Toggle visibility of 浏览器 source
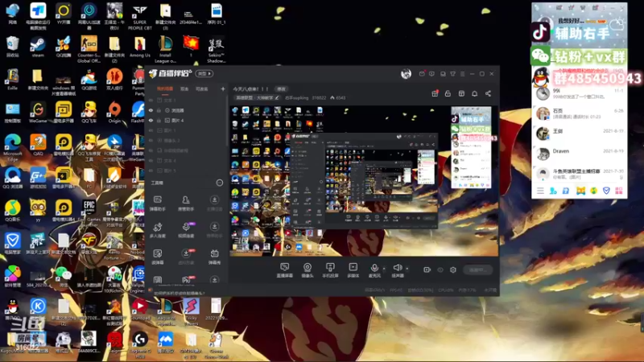 coord(151,110)
